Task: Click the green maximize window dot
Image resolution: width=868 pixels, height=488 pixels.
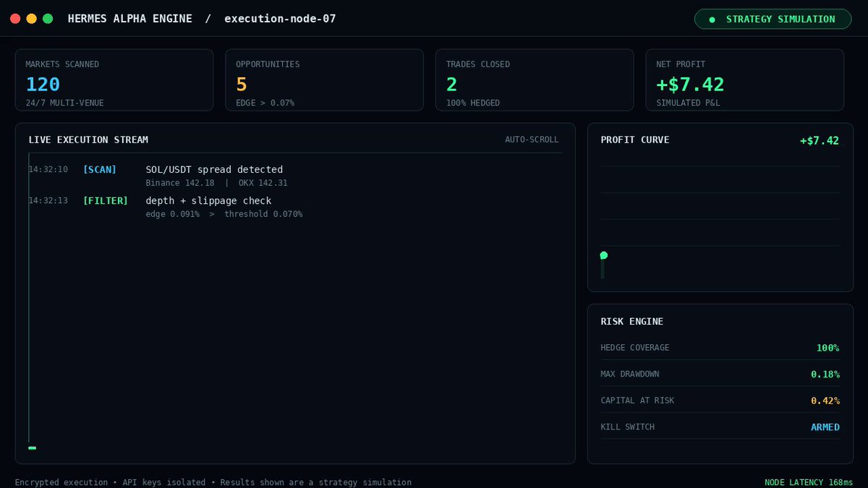Action: point(48,19)
